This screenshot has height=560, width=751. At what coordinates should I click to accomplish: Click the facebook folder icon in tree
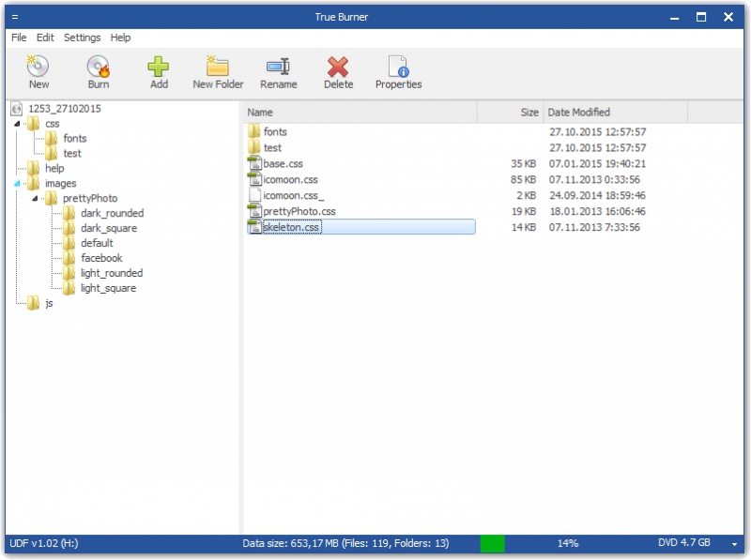pos(69,259)
